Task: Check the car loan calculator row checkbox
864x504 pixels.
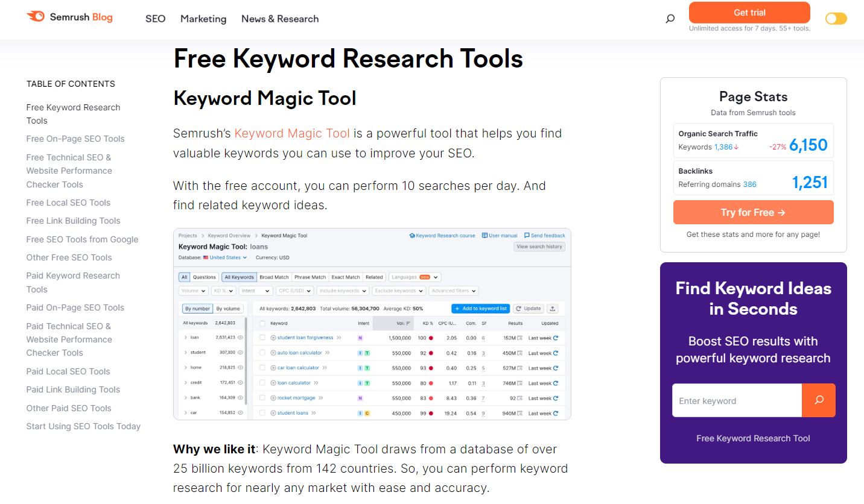Action: [262, 368]
